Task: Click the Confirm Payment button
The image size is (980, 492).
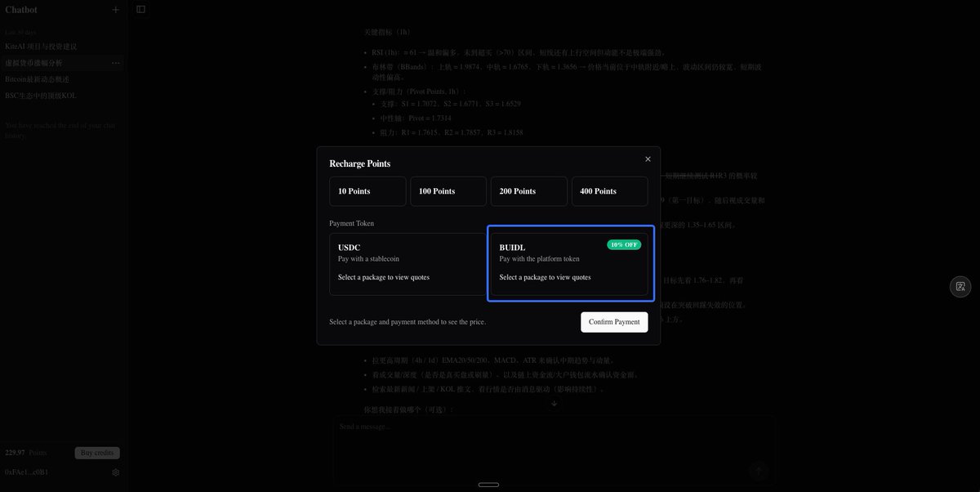Action: tap(614, 322)
